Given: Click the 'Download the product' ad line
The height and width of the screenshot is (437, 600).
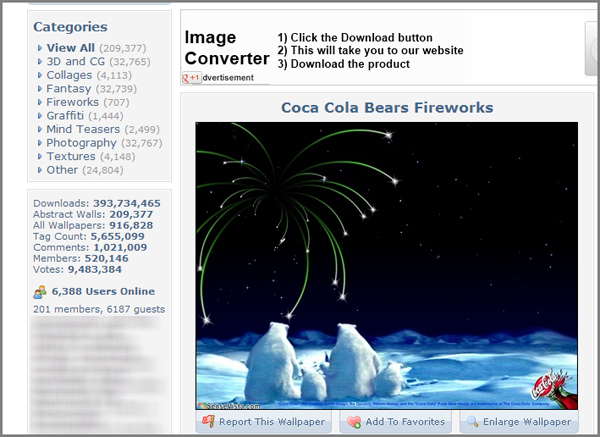Looking at the screenshot, I should pyautogui.click(x=344, y=64).
